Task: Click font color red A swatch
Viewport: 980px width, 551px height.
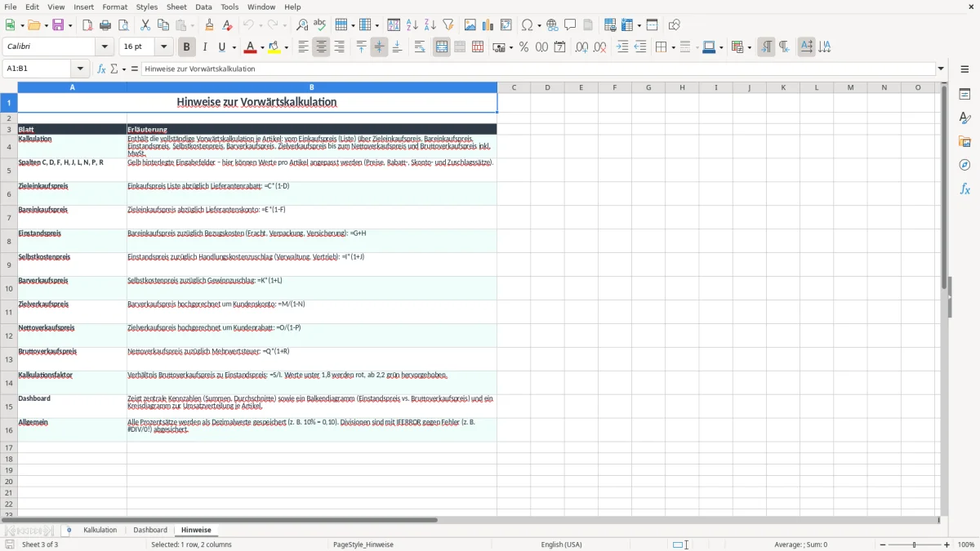Action: coord(250,47)
